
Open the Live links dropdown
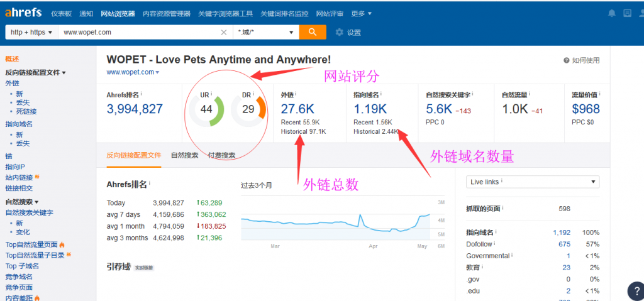pos(533,182)
